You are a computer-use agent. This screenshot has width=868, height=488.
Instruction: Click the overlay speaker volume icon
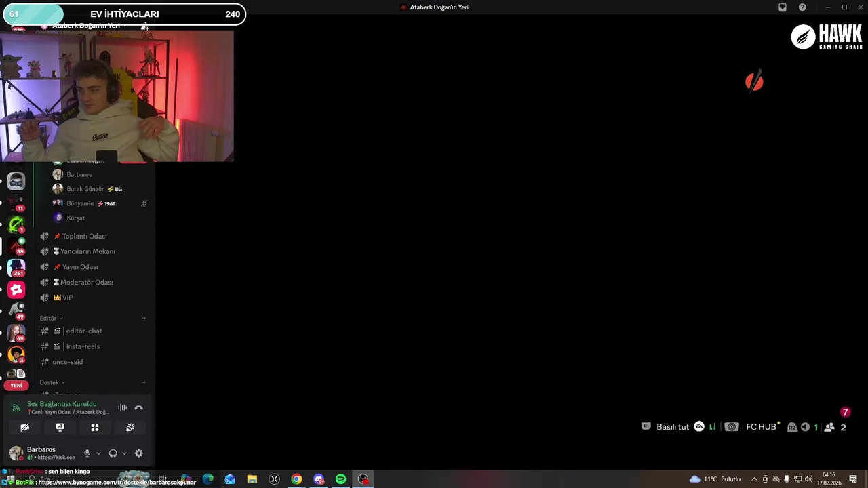(805, 427)
